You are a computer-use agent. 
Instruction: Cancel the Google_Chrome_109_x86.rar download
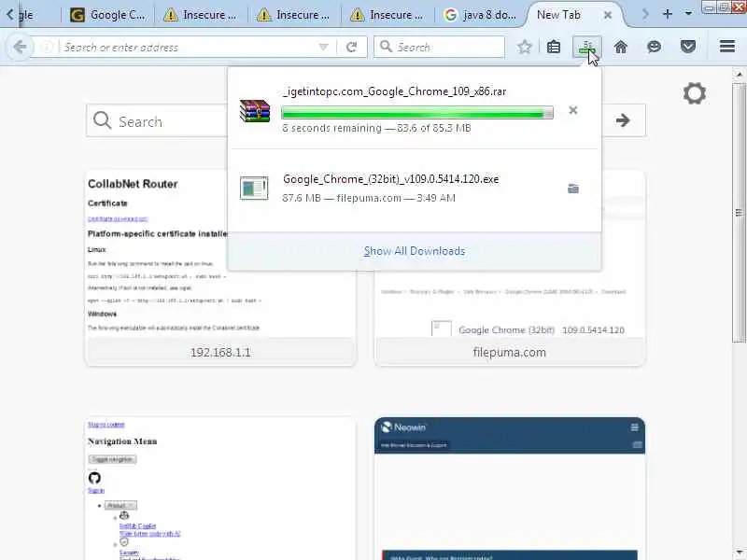tap(573, 110)
